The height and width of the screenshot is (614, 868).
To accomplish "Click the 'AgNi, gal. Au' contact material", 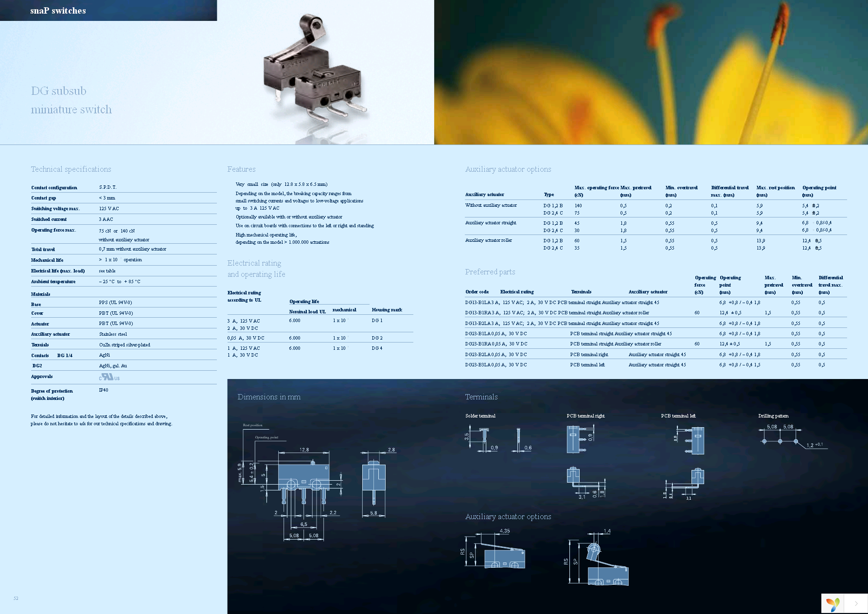I will pos(113,366).
